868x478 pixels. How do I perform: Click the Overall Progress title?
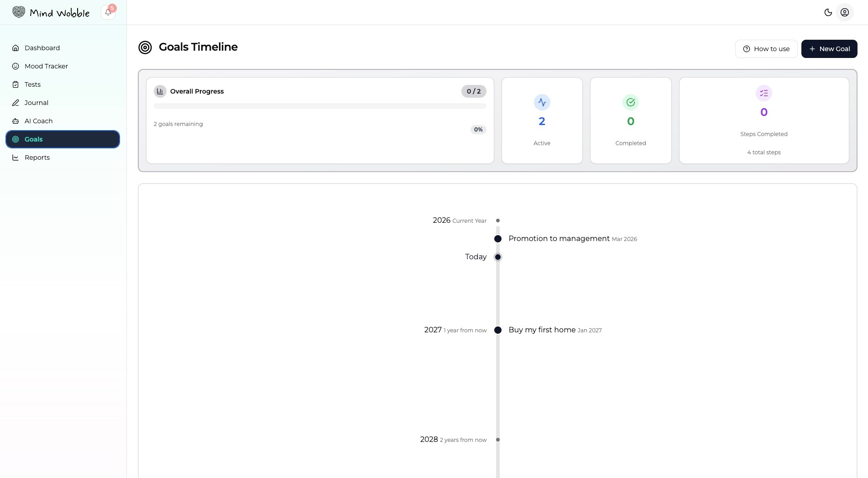click(197, 91)
